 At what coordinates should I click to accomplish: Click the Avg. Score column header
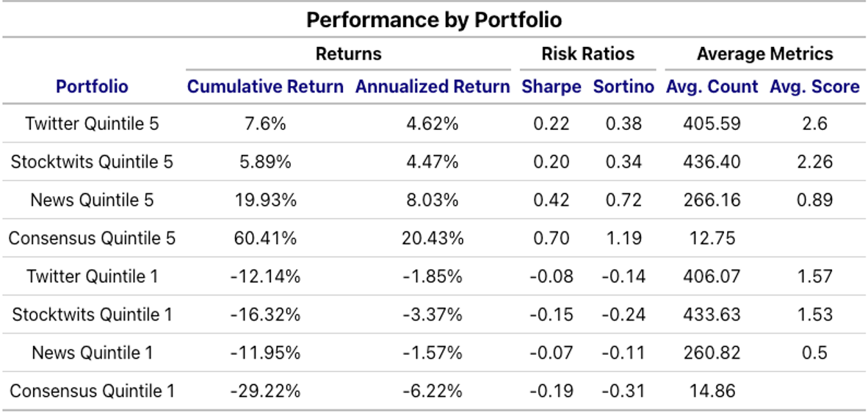(814, 87)
